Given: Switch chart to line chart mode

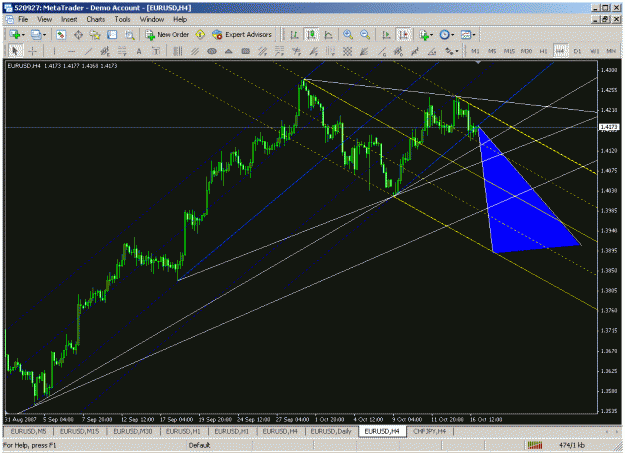Looking at the screenshot, I should pyautogui.click(x=328, y=35).
